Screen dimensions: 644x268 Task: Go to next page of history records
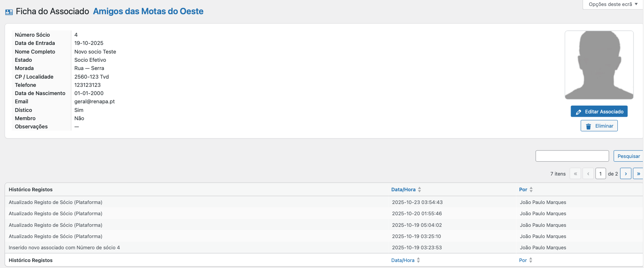pyautogui.click(x=626, y=174)
